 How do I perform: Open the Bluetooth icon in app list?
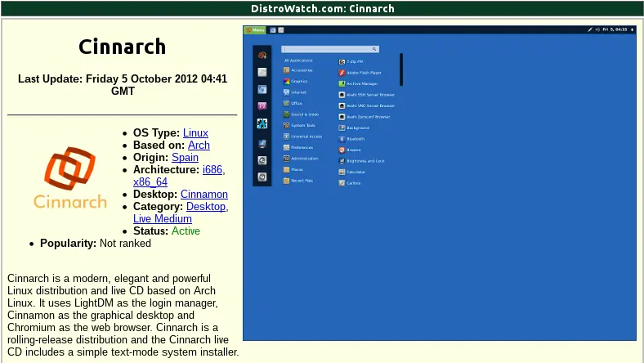pos(342,139)
